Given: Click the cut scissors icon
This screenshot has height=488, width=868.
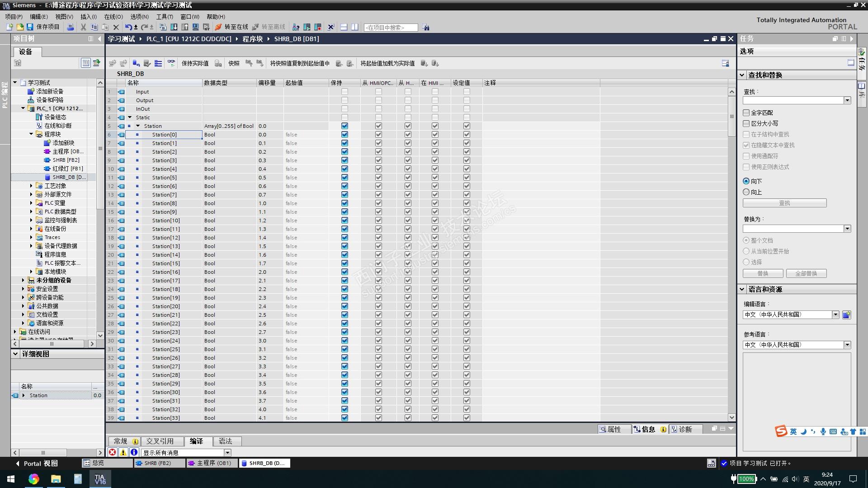Looking at the screenshot, I should pos(83,27).
